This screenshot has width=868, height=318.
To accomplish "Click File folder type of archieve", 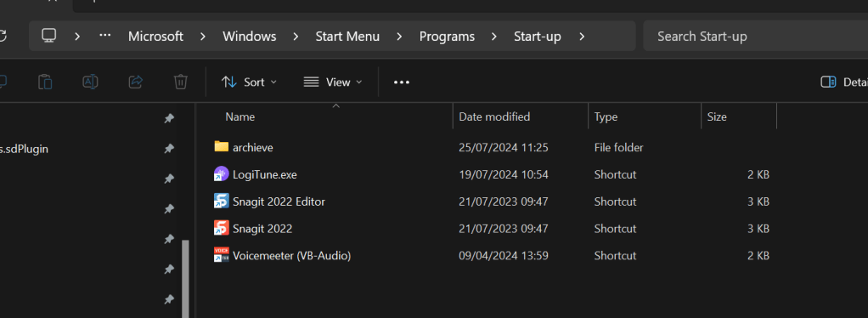I will 619,148.
